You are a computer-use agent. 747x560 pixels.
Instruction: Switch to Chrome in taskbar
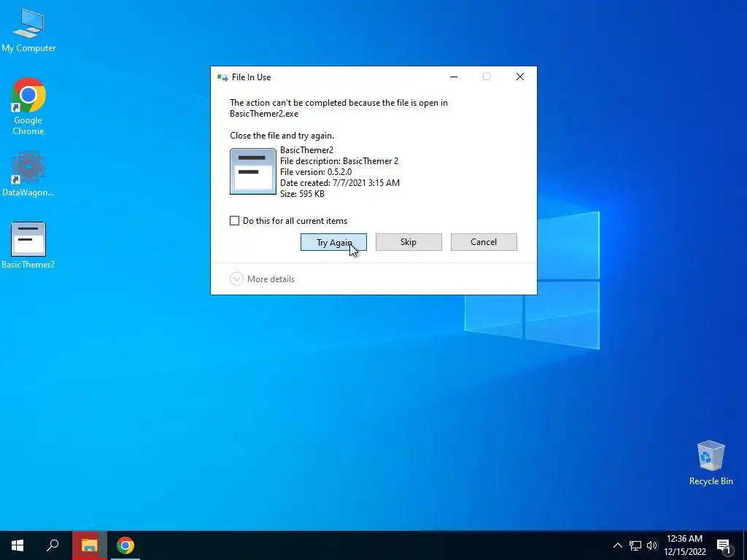click(125, 545)
